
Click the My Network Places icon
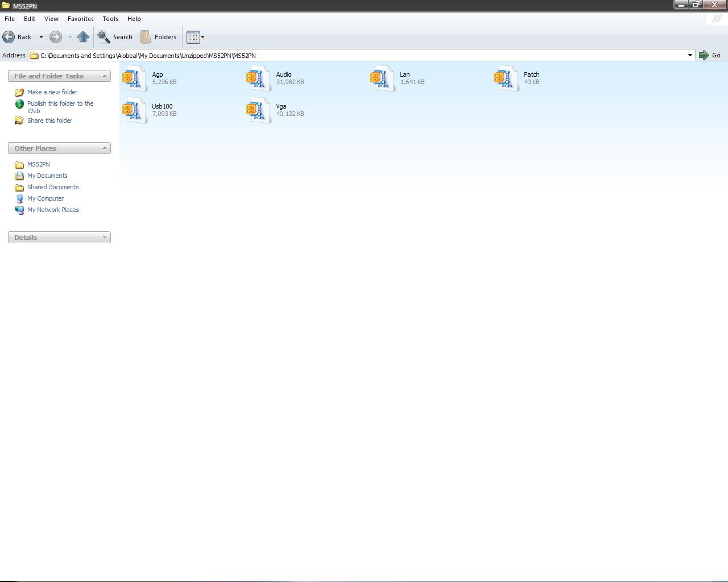[19, 210]
